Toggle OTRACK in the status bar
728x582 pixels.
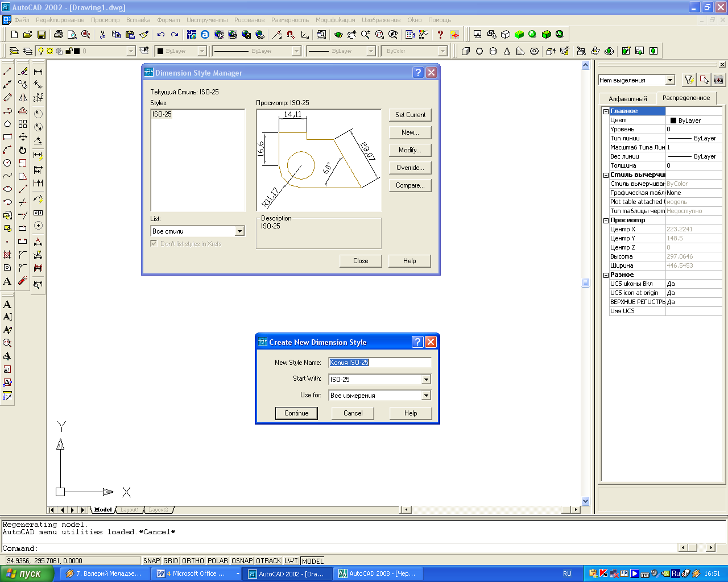268,561
